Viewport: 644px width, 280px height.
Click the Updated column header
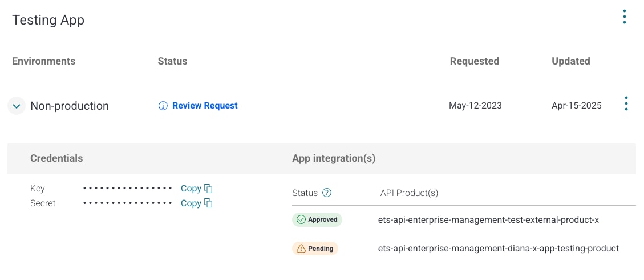click(570, 61)
